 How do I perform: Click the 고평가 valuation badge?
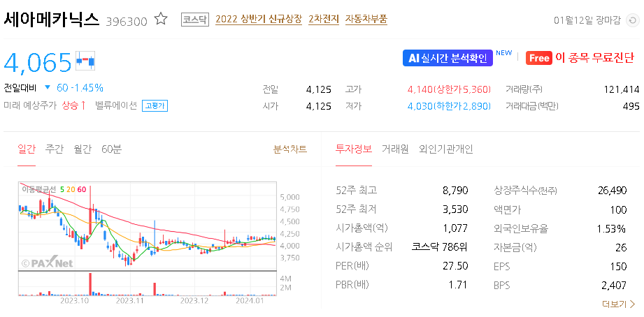tap(155, 106)
